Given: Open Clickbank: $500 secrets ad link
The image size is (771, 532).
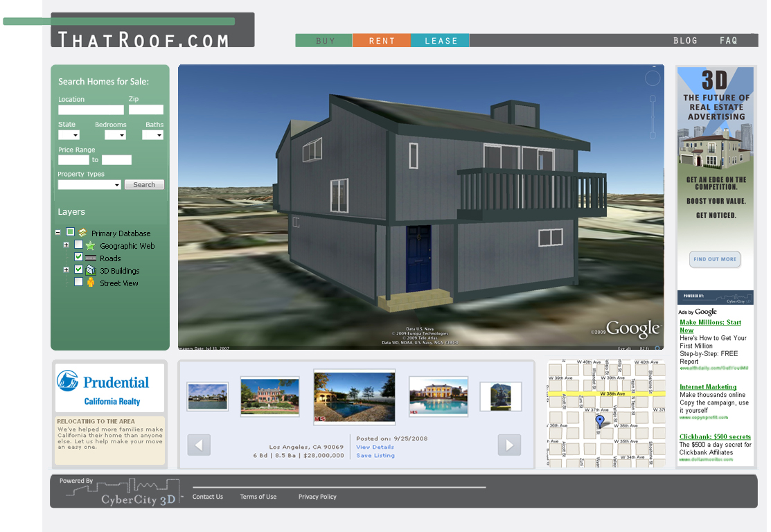Looking at the screenshot, I should tap(715, 436).
